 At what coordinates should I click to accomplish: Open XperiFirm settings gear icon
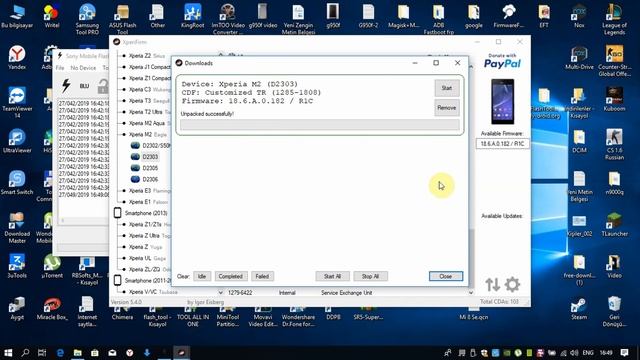coord(512,284)
